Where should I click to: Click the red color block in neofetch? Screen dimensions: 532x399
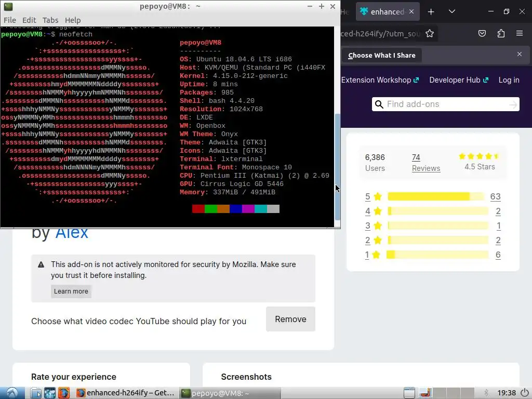pyautogui.click(x=198, y=209)
